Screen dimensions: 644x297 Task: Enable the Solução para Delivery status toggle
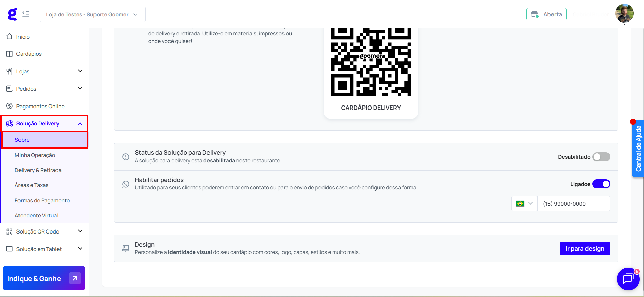[601, 157]
